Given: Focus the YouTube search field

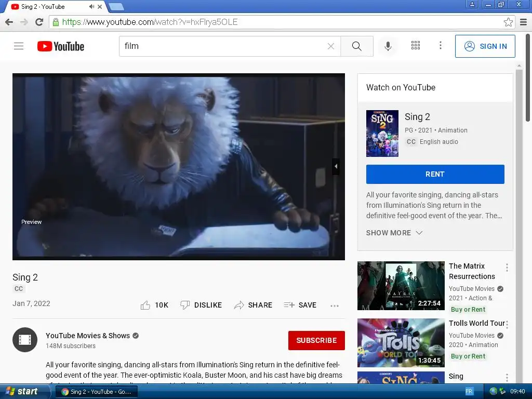Looking at the screenshot, I should coord(224,46).
